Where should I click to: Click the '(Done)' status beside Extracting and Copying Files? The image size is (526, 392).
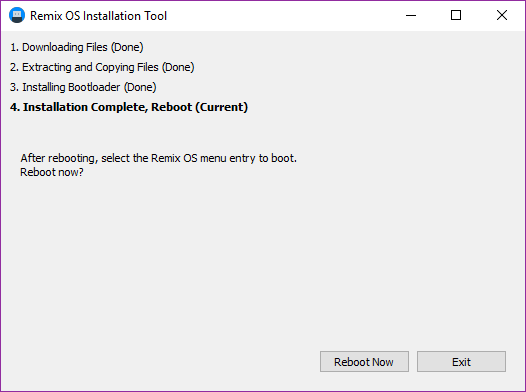click(178, 67)
